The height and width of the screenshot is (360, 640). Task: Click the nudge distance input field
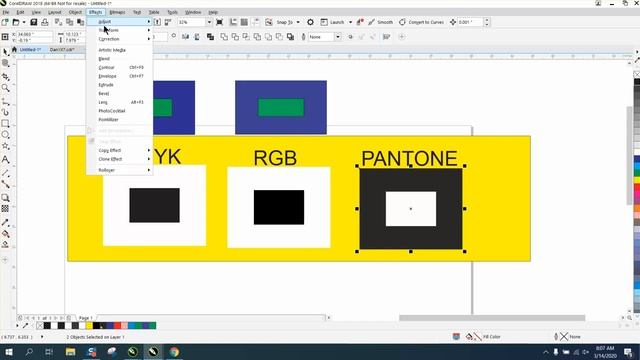[x=470, y=22]
